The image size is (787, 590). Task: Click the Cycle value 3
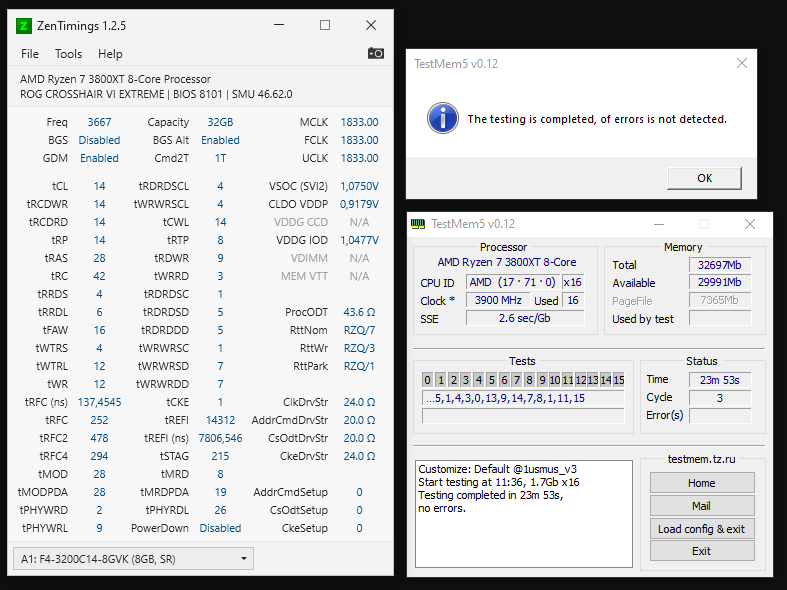pyautogui.click(x=720, y=398)
